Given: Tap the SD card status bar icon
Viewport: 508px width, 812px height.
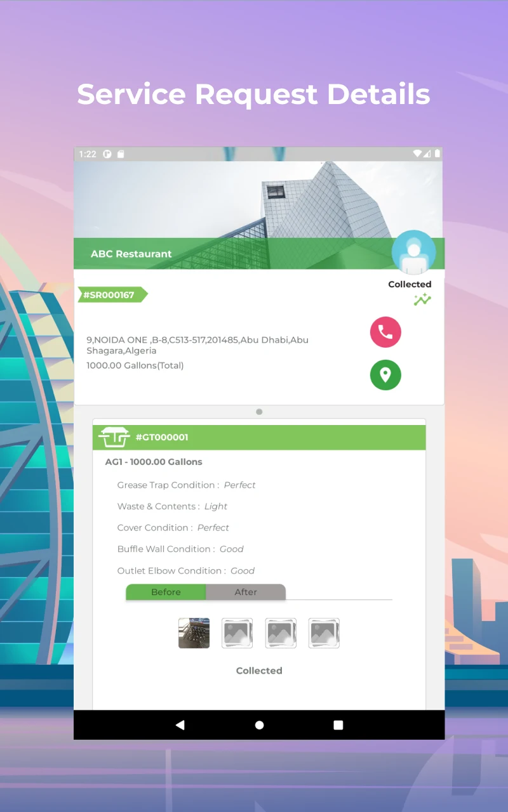Looking at the screenshot, I should click(x=121, y=154).
